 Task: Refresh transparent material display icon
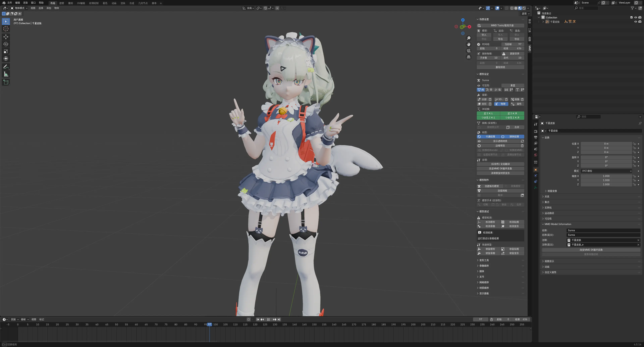click(x=522, y=141)
